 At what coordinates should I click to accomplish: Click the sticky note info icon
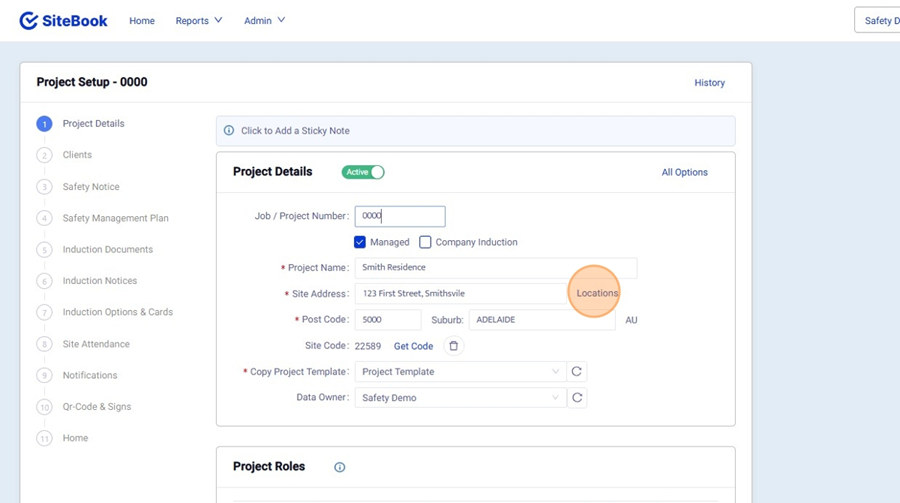(229, 131)
